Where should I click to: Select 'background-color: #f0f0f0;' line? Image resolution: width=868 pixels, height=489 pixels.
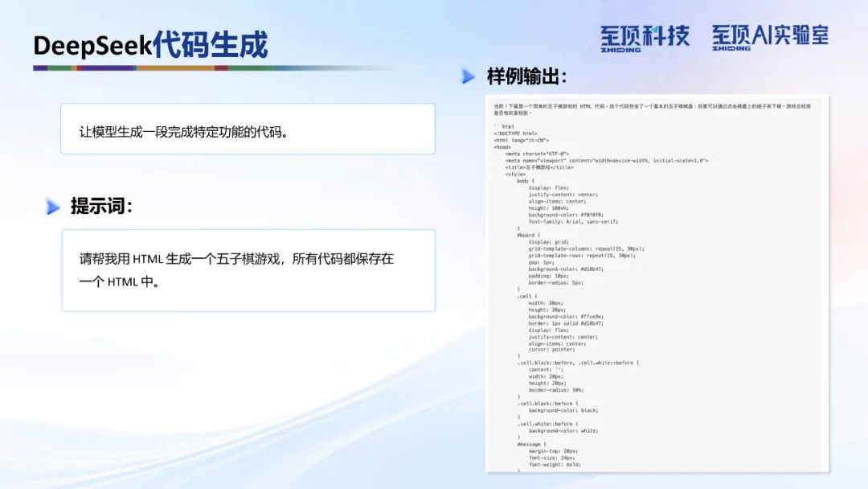[x=566, y=215]
